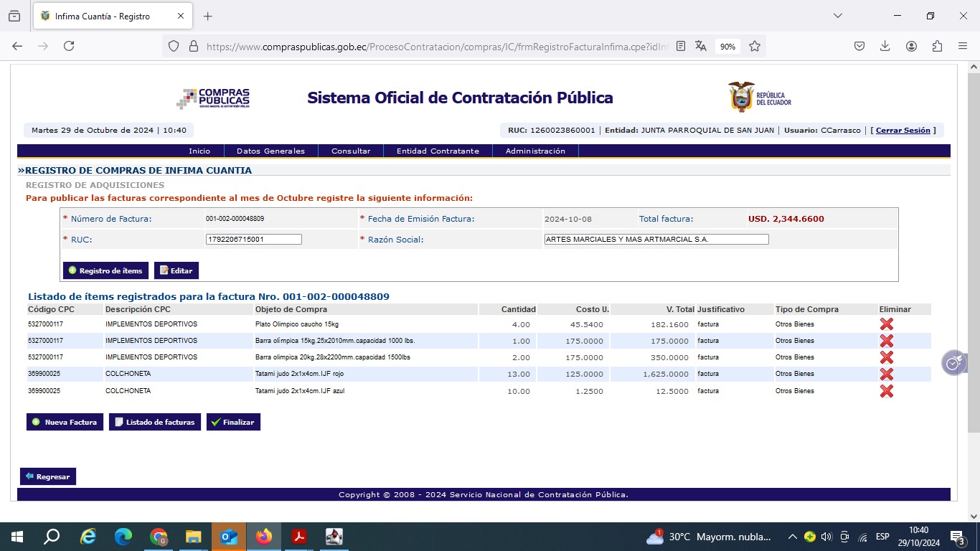Delete the Tatami judo azul item

[x=886, y=391]
